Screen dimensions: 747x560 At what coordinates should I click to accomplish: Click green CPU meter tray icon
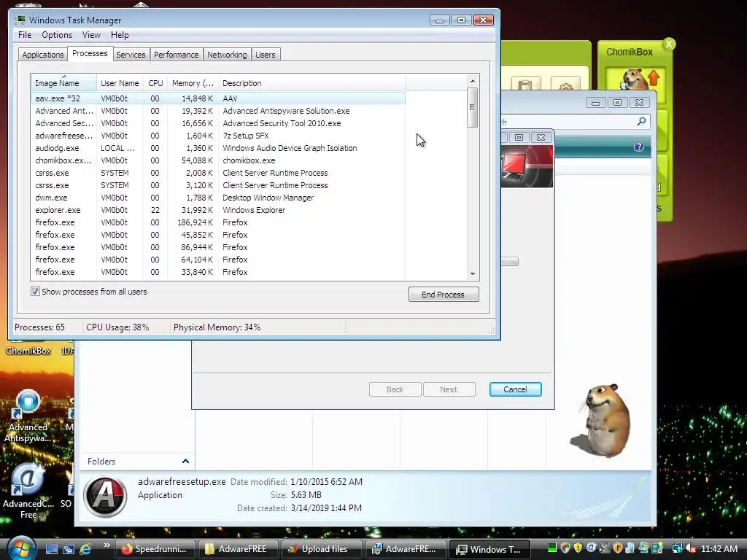[552, 548]
